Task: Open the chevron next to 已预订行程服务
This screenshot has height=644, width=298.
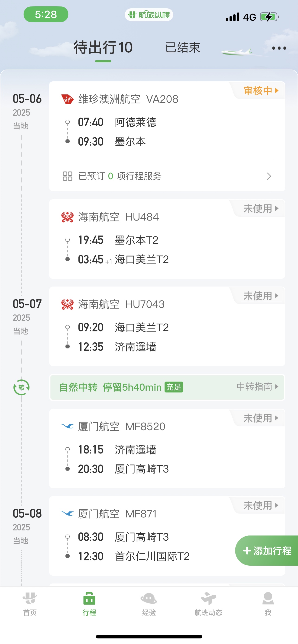Action: click(x=269, y=176)
